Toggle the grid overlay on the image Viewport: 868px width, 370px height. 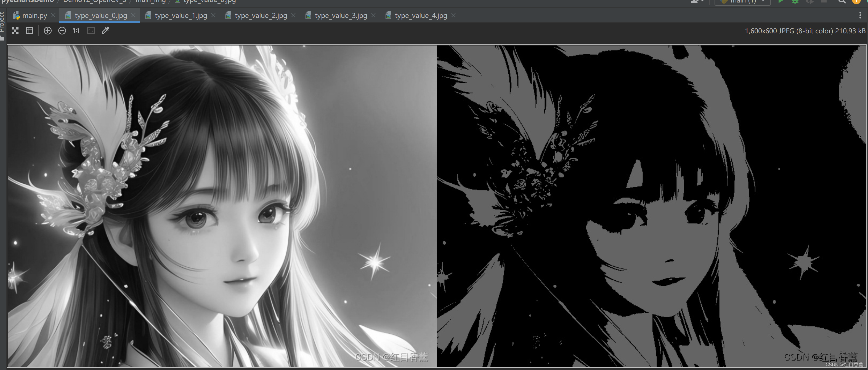point(30,31)
